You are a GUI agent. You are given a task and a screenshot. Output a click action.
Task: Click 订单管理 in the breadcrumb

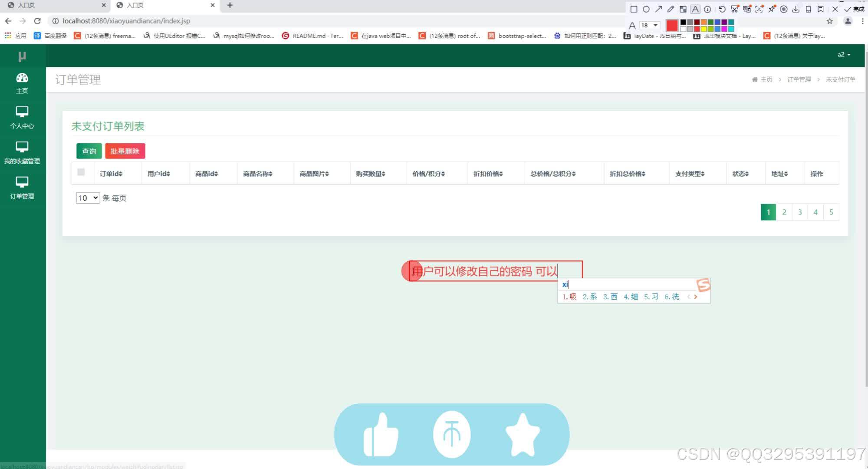tap(799, 79)
